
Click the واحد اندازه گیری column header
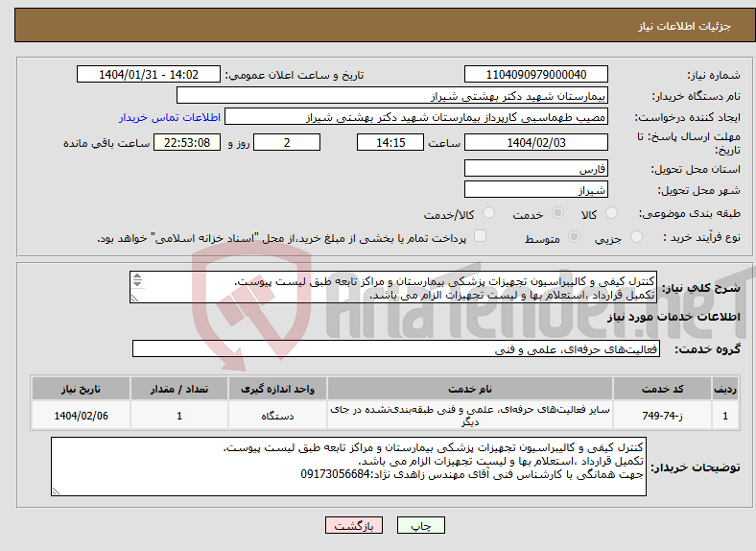pyautogui.click(x=277, y=389)
